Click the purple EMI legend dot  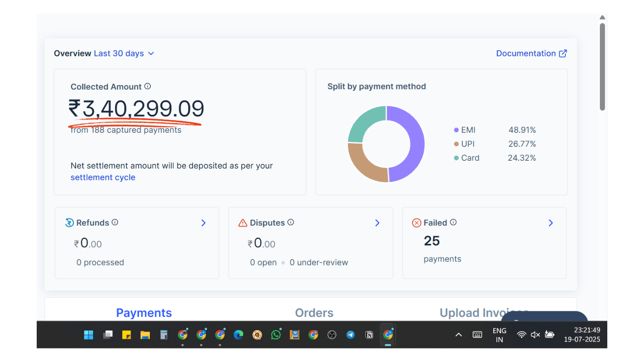[456, 130]
